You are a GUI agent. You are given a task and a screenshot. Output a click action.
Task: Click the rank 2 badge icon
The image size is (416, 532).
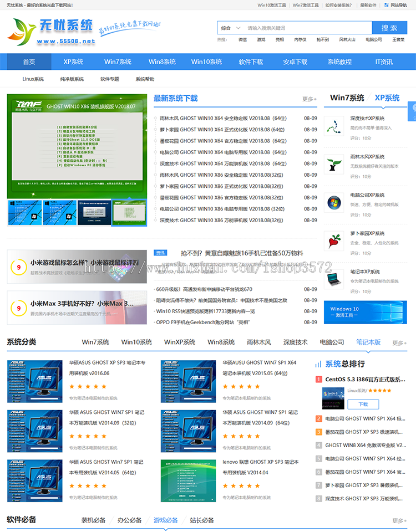(x=318, y=419)
